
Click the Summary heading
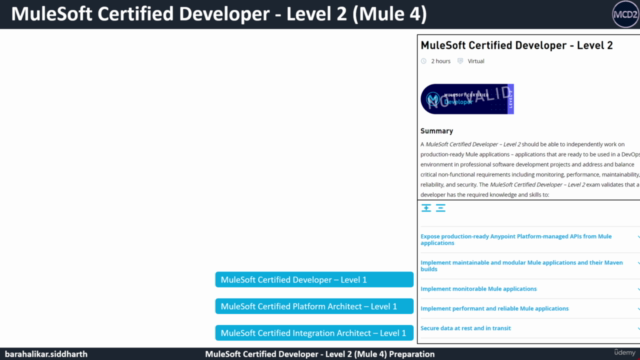pos(437,131)
